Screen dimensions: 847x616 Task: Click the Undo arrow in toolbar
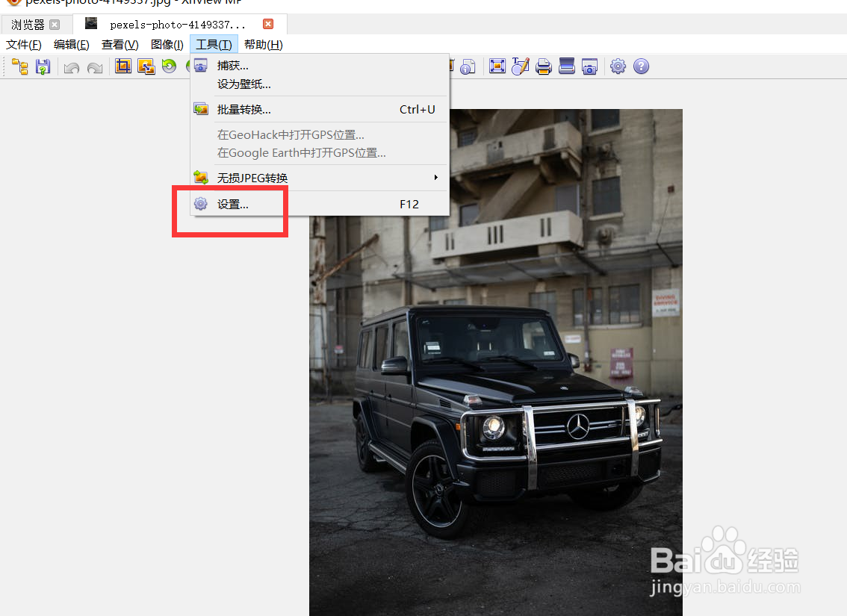(71, 67)
